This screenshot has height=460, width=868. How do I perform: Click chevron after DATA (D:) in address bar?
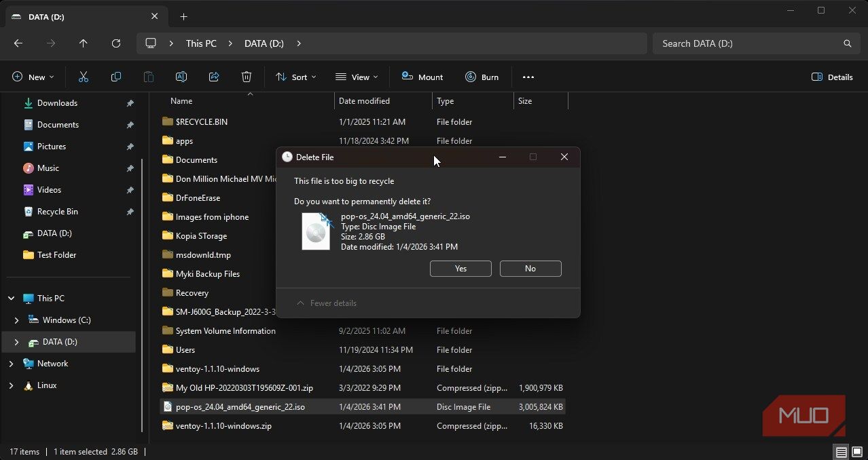(299, 43)
